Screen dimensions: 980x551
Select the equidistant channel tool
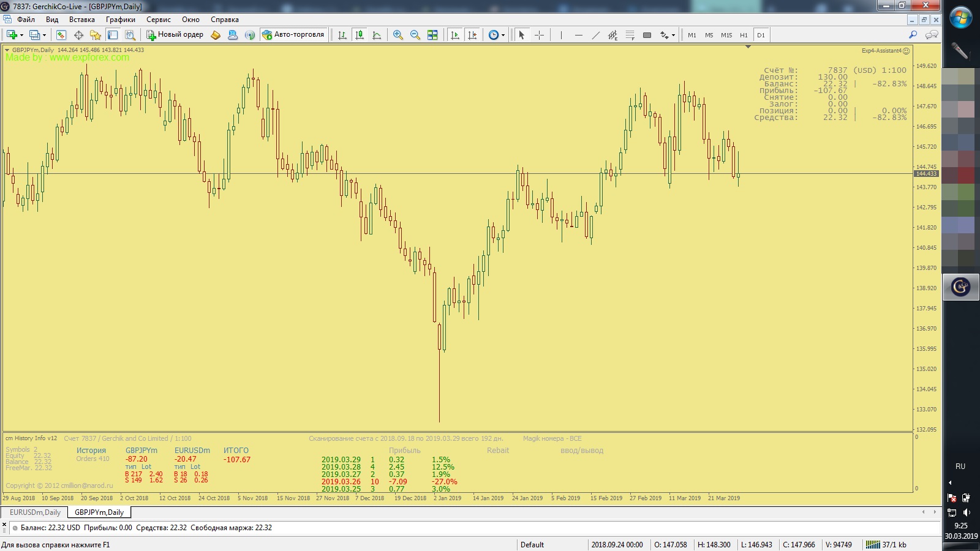[612, 35]
